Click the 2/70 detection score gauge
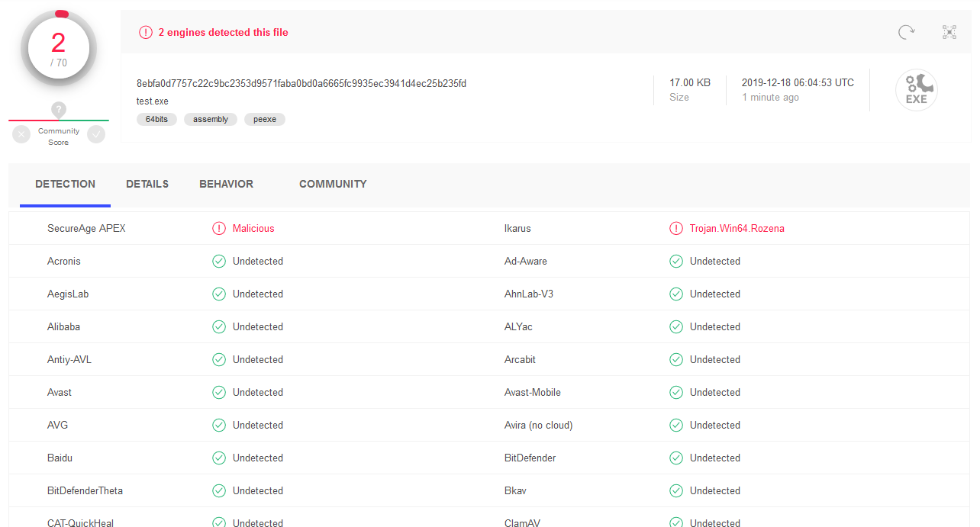 pos(59,49)
